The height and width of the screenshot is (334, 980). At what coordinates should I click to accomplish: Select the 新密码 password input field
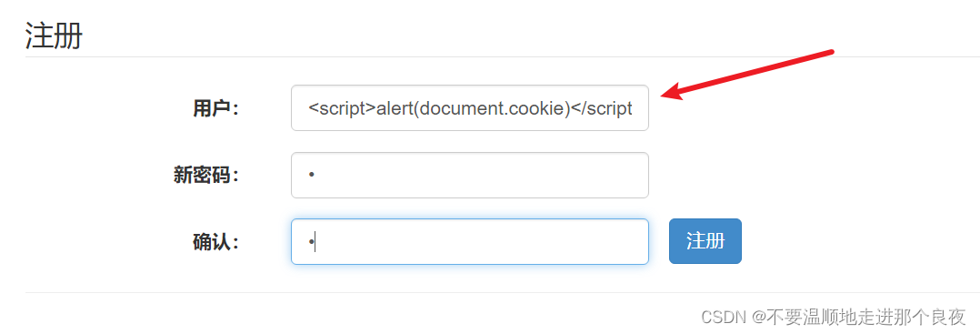point(469,175)
